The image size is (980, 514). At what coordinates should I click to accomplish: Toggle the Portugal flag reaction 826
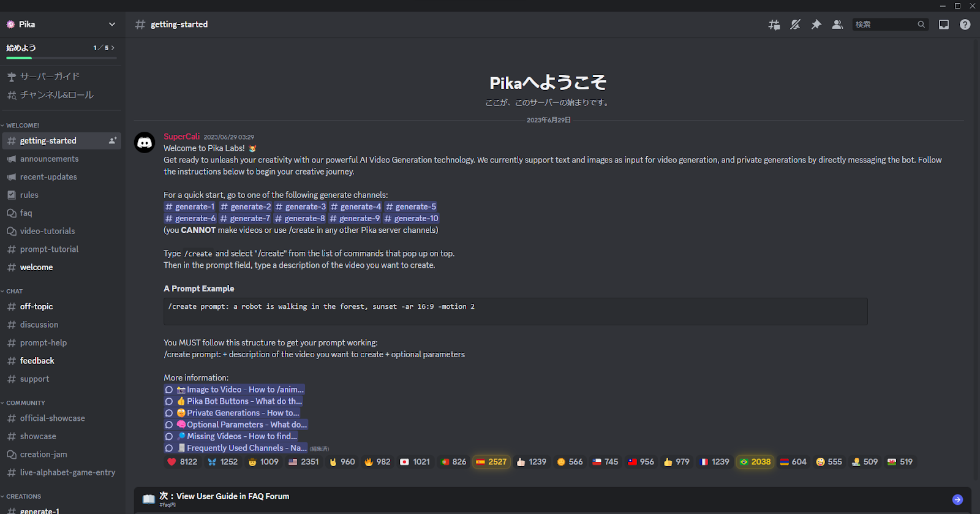pos(453,462)
